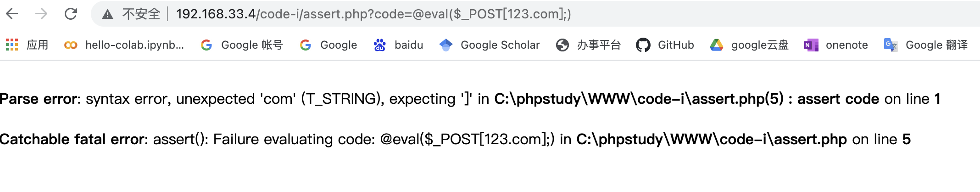980x192 pixels.
Task: Click the 应用 apps shortcut label
Action: click(38, 45)
